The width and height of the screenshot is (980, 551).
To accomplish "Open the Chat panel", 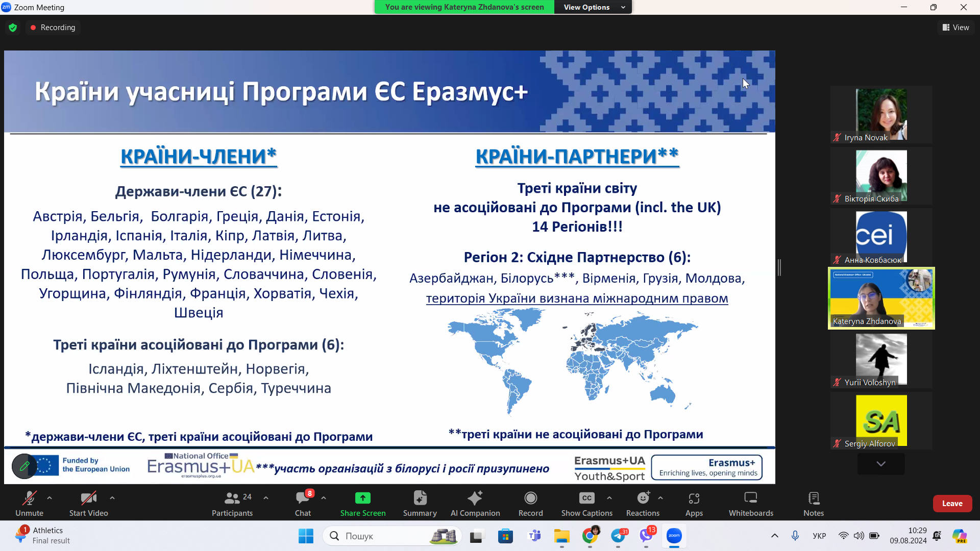I will click(x=303, y=503).
